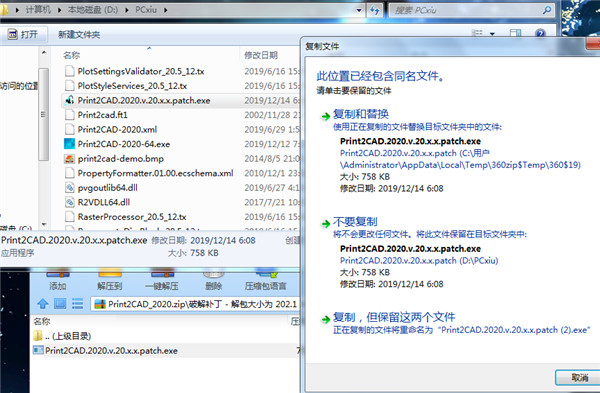
Task: Click the 本地磁盘 (D:) breadcrumb
Action: pos(93,10)
